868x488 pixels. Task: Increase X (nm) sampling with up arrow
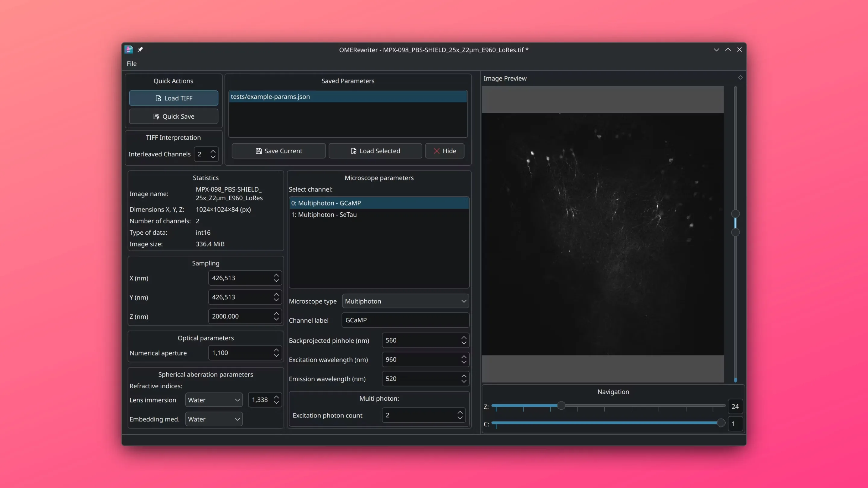click(x=276, y=275)
